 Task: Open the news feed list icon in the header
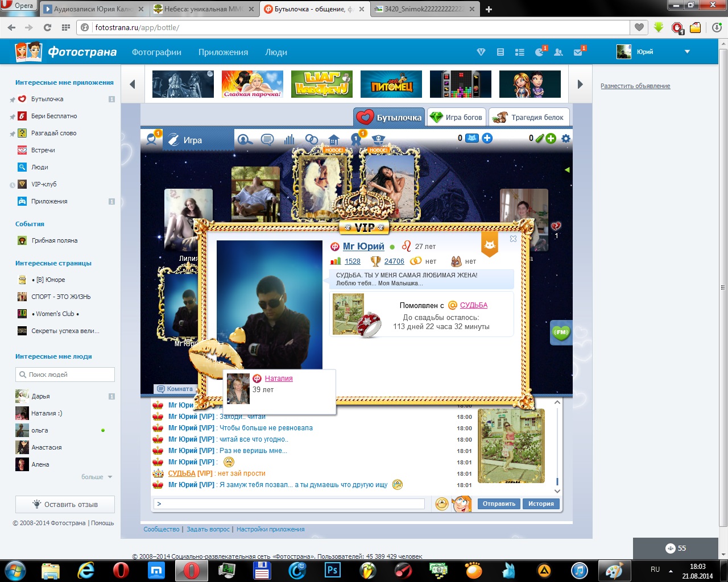point(520,52)
